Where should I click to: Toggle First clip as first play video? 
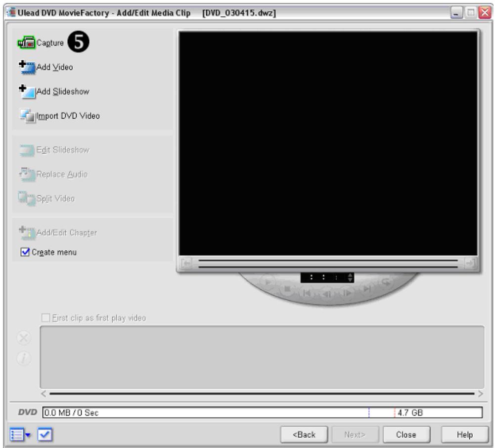pyautogui.click(x=45, y=317)
